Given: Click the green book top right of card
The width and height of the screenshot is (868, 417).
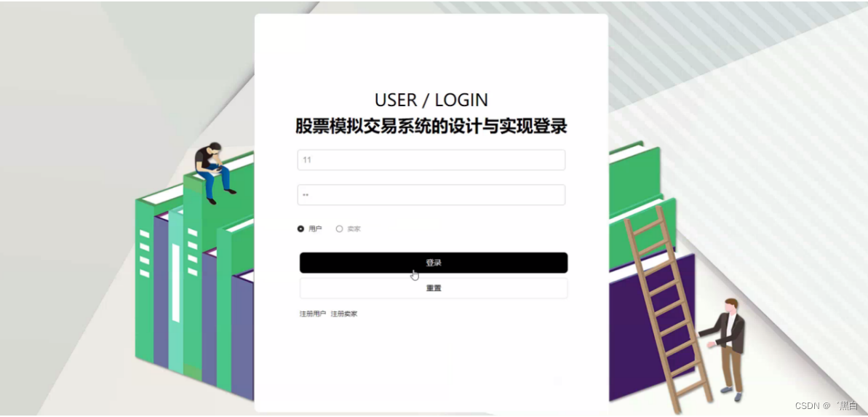Looking at the screenshot, I should pos(634,178).
